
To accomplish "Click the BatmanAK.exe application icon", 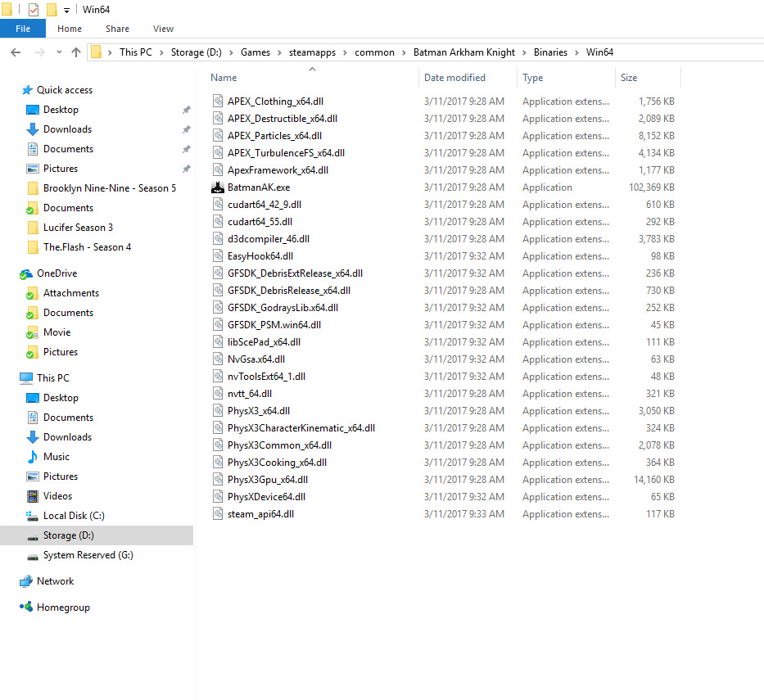I will point(218,187).
